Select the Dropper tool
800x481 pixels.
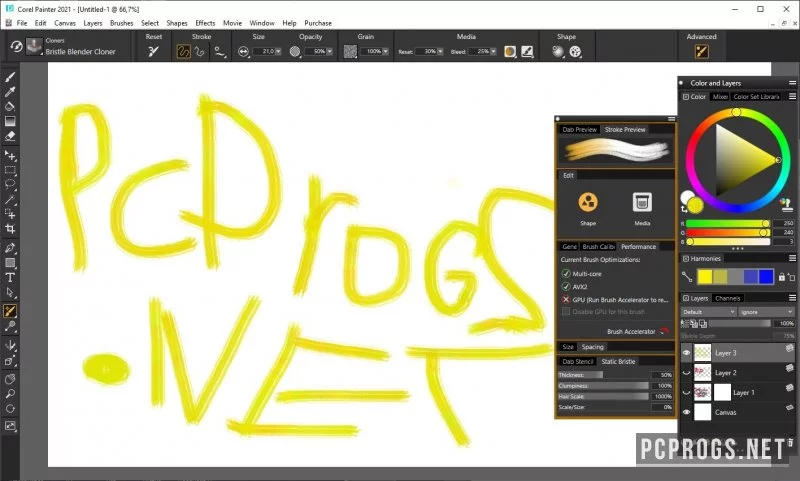(x=10, y=92)
